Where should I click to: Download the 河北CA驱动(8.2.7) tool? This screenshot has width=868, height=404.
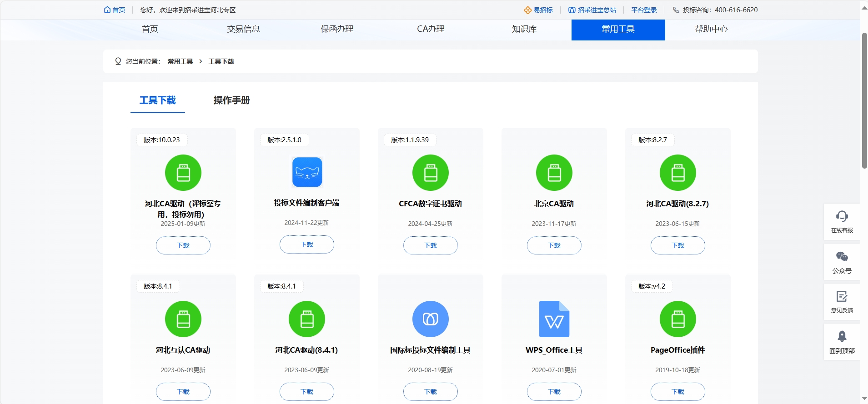[677, 245]
